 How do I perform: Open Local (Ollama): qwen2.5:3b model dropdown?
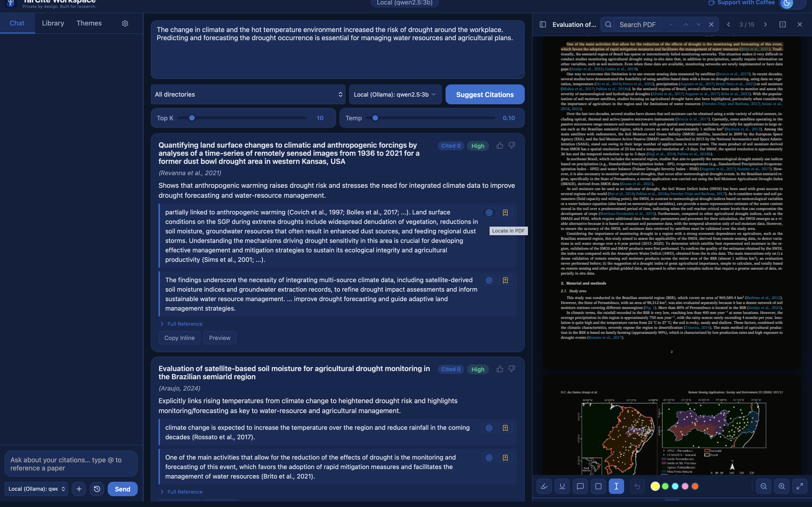pyautogui.click(x=395, y=94)
